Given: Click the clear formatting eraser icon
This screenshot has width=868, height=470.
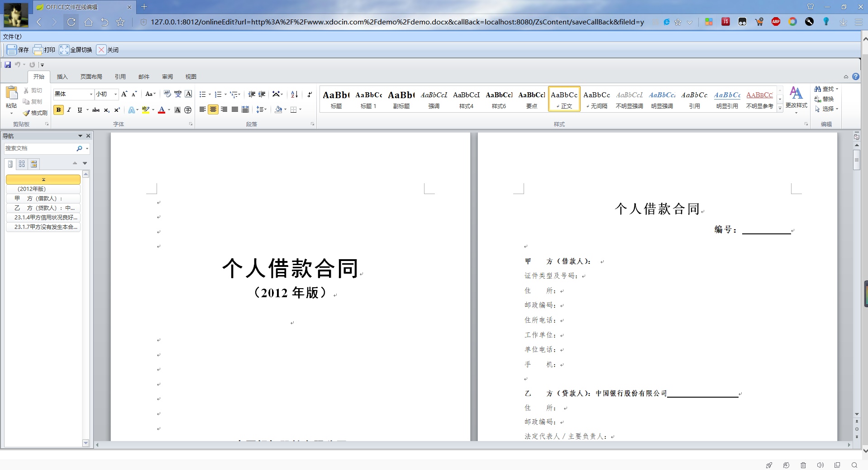Looking at the screenshot, I should 167,94.
